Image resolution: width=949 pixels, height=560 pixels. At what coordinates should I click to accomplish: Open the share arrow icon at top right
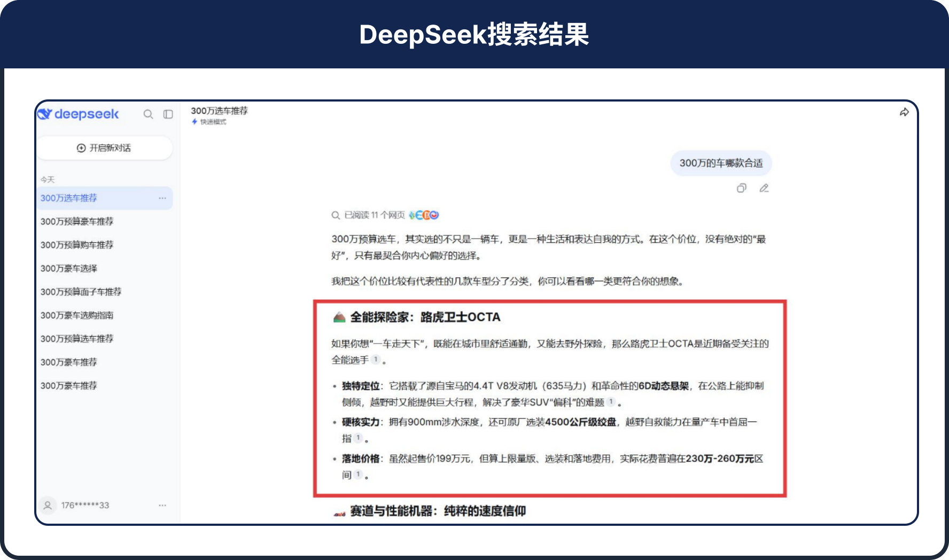tap(904, 112)
